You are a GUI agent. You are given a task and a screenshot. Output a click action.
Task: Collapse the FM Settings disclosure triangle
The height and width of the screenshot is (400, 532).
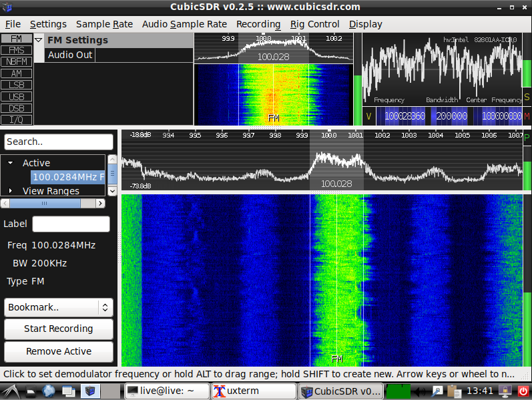click(39, 40)
